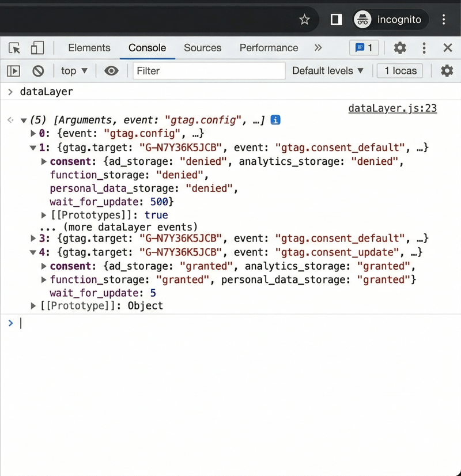Viewport: 461px width, 476px height.
Task: Focus the console Filter input field
Action: [209, 71]
